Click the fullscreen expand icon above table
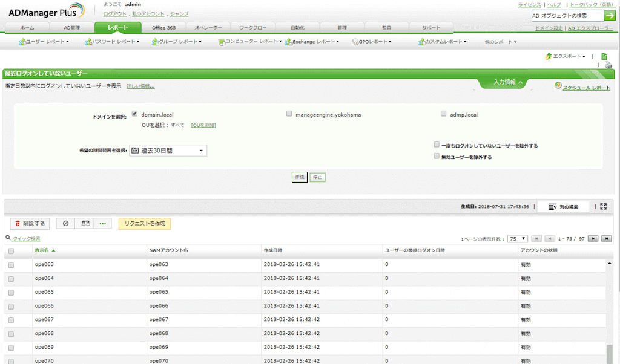Screen dimensions: 620x364 pyautogui.click(x=603, y=207)
